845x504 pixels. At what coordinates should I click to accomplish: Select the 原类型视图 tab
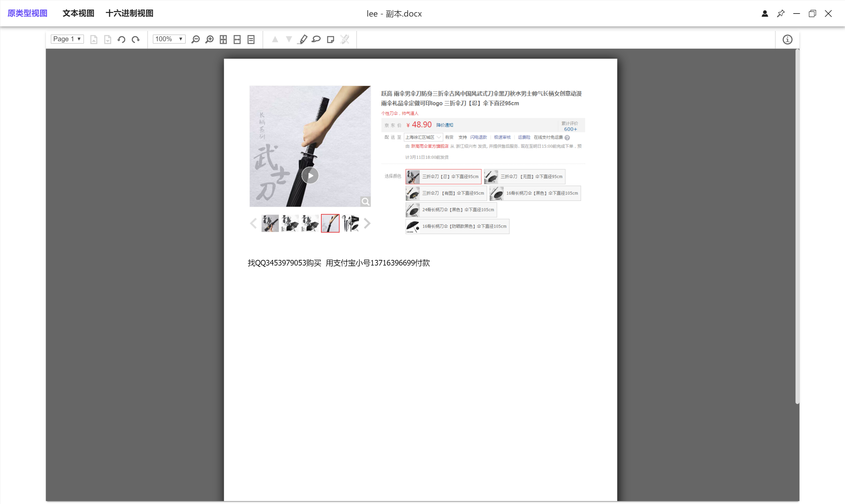(27, 13)
